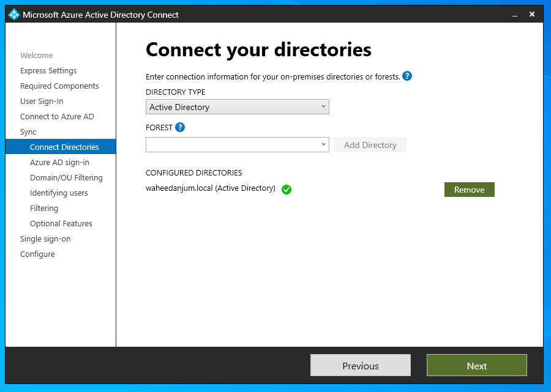Select Connect to Azure AD step
Image resolution: width=551 pixels, height=392 pixels.
(x=57, y=117)
